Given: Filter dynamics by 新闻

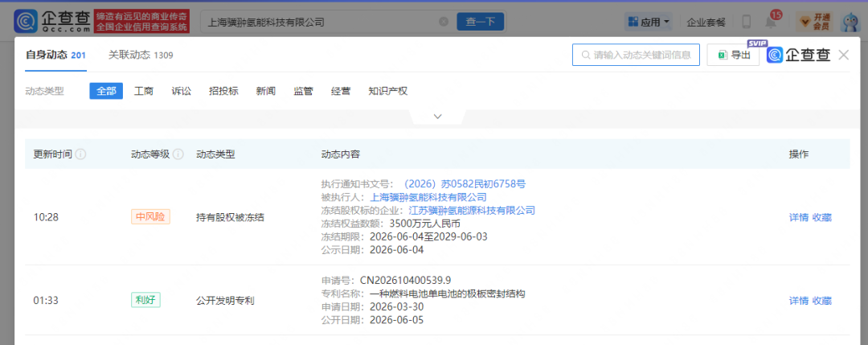Looking at the screenshot, I should [266, 92].
